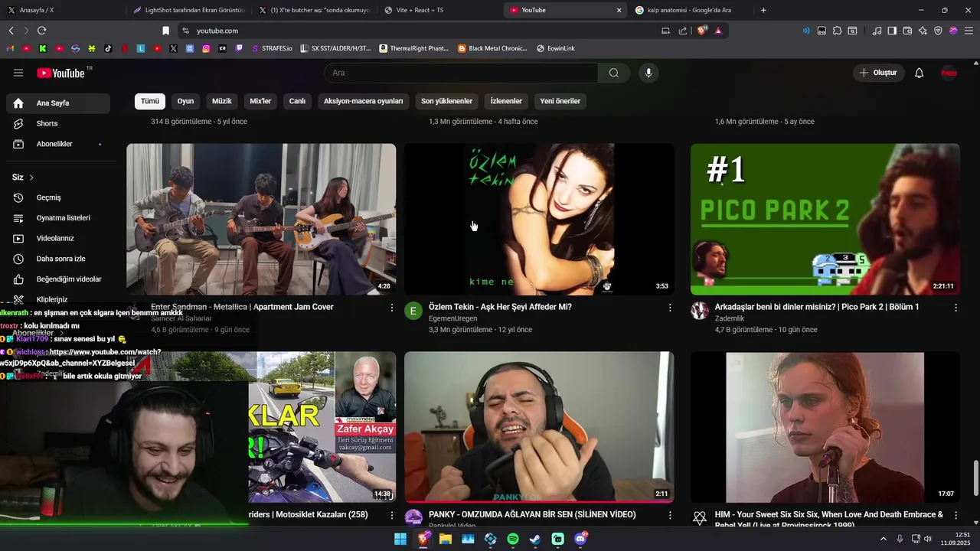980x551 pixels.
Task: Open a new browser tab
Action: [763, 10]
